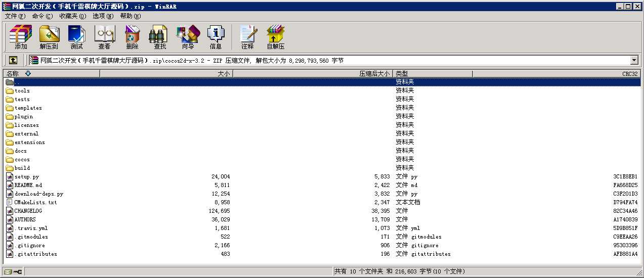Sort by the 大小 column header

click(166, 74)
